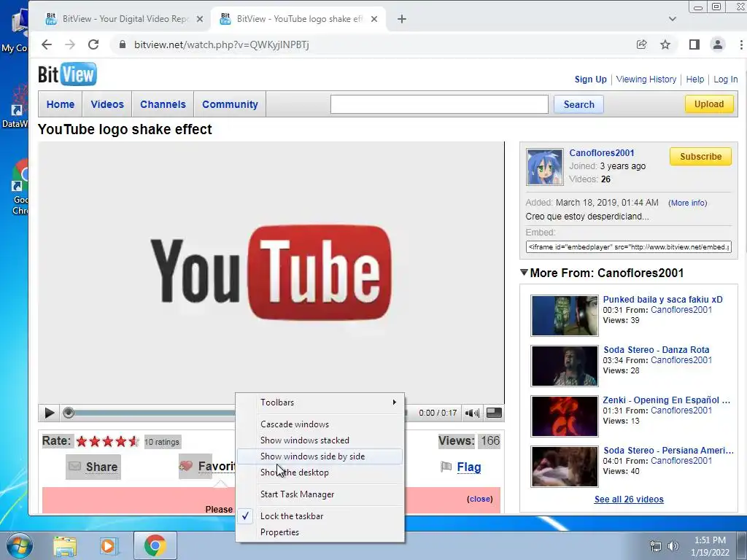Screen dimensions: 747x560
Task: Open the taskbar clock showing 1:51 PM
Action: click(710, 546)
